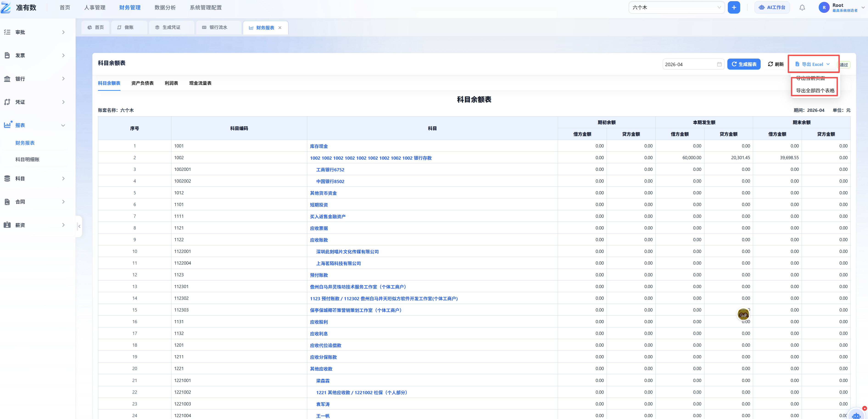This screenshot has width=868, height=419.
Task: Click the 刷新 button
Action: pos(776,64)
